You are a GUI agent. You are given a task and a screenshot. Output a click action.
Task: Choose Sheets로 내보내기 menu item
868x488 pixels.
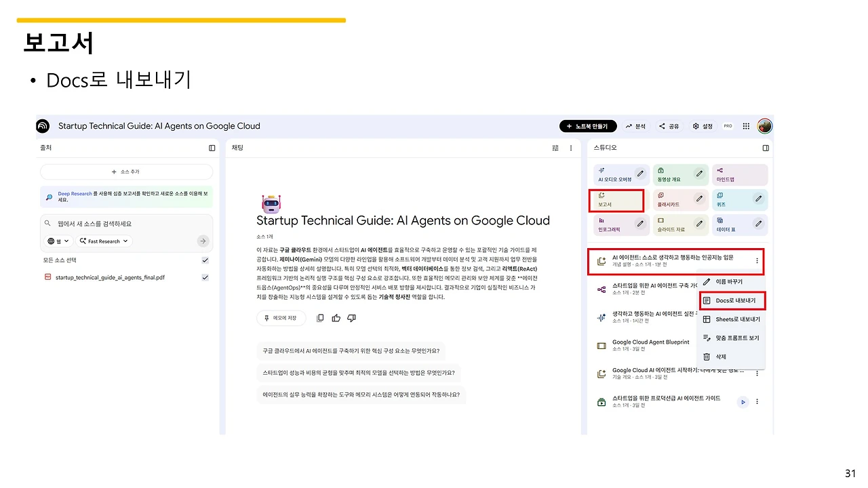732,319
